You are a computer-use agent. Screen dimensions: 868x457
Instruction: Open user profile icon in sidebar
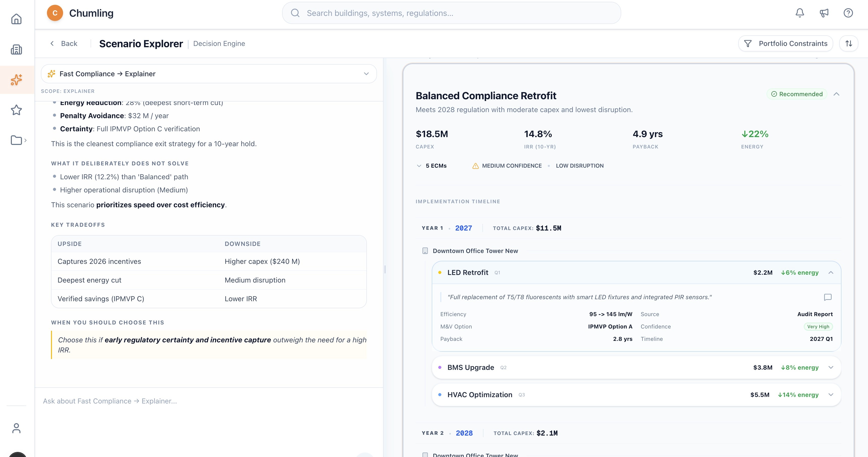(x=16, y=428)
